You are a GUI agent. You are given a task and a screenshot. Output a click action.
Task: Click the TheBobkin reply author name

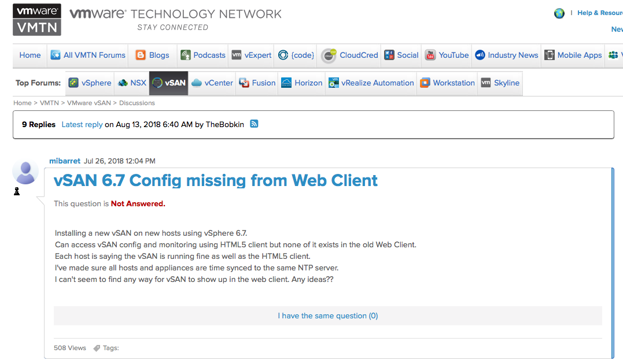point(225,124)
